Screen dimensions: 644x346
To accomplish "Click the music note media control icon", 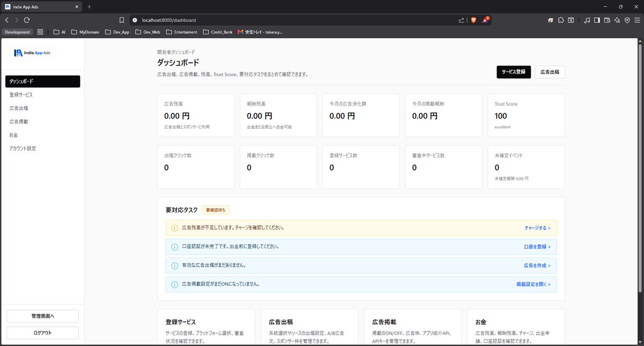I will coord(587,20).
